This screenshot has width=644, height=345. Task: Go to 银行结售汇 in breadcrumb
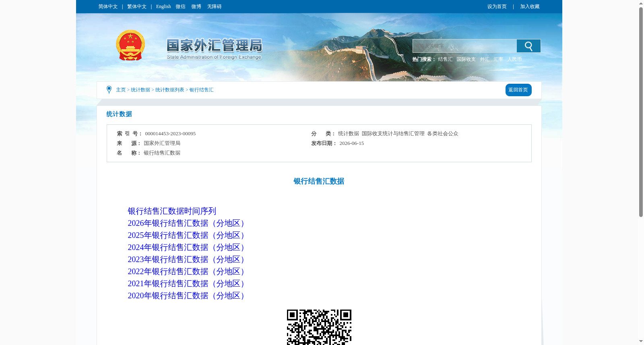click(201, 90)
